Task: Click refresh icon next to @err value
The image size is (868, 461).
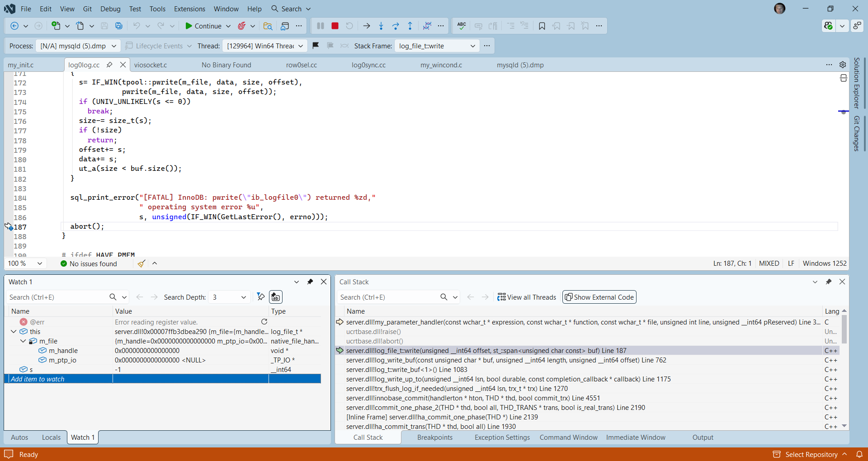Action: [x=264, y=322]
